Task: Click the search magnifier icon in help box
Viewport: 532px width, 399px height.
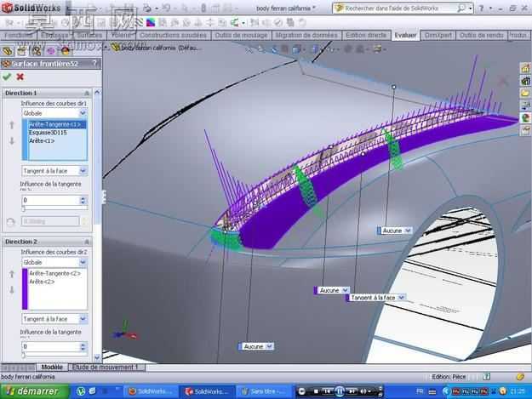Action: (x=460, y=9)
